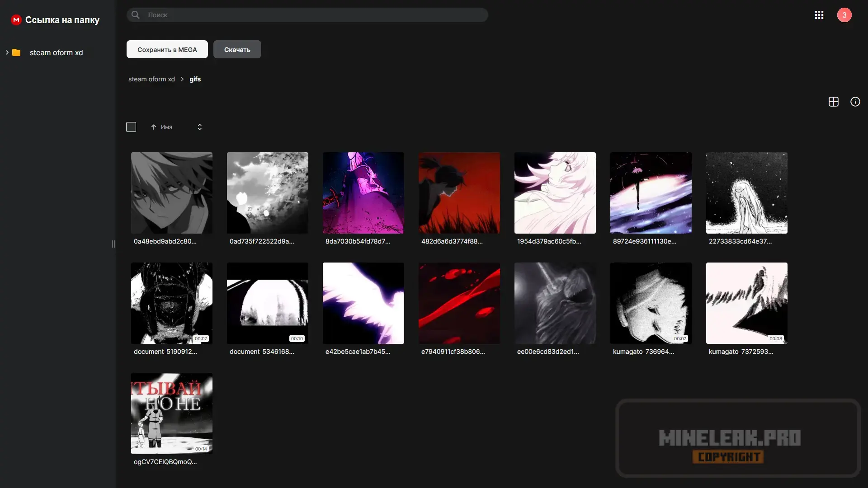Tick the select-all checkbox
This screenshot has height=488, width=868.
(131, 127)
